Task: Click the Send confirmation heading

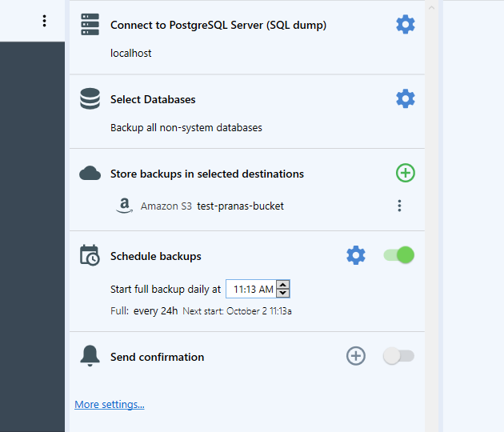Action: click(157, 357)
